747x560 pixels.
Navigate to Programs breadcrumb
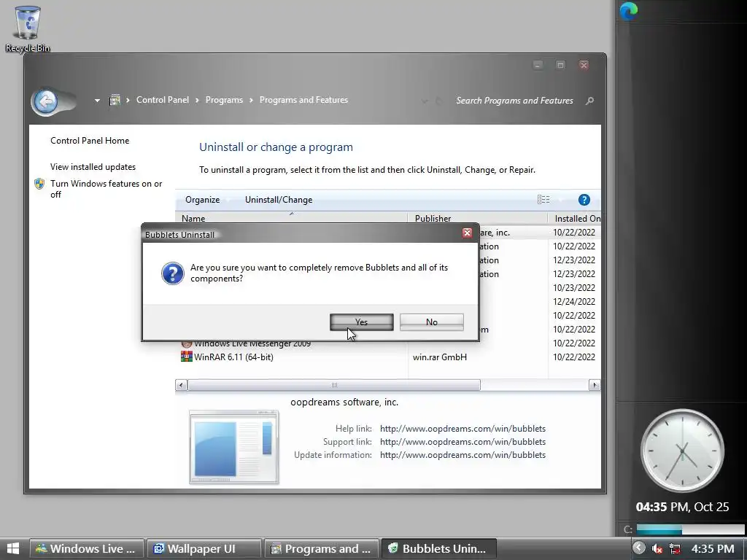click(224, 100)
